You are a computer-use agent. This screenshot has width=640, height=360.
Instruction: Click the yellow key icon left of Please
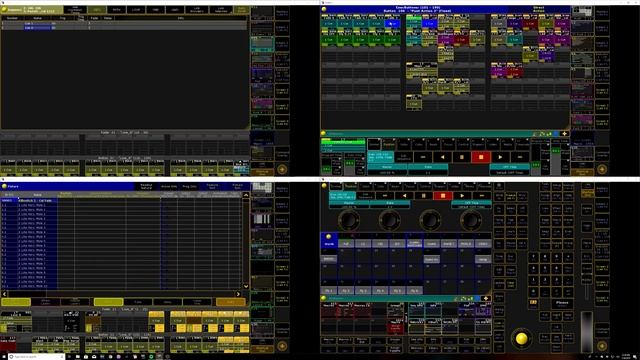533,303
